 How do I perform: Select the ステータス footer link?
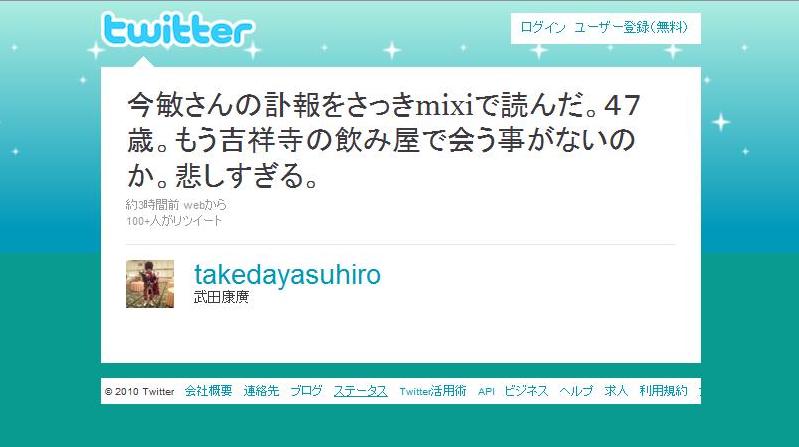click(x=361, y=391)
